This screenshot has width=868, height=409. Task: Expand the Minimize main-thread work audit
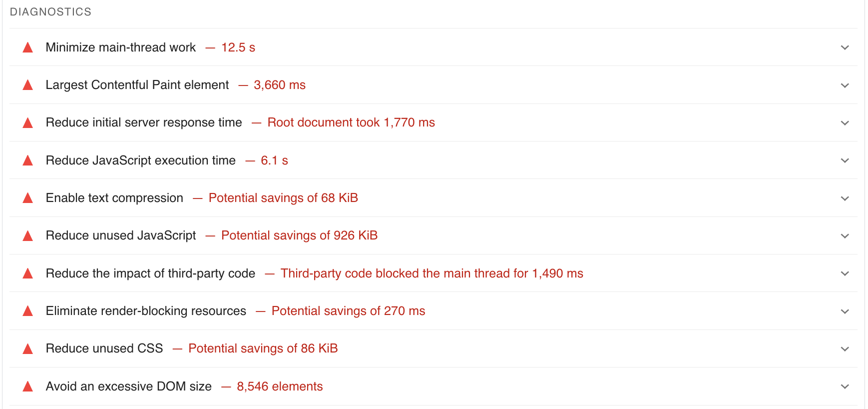845,47
